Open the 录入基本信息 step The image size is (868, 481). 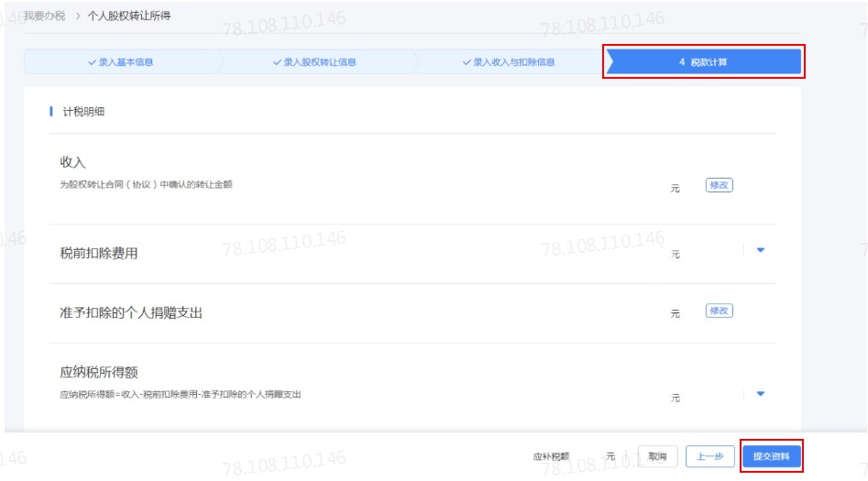(x=121, y=62)
